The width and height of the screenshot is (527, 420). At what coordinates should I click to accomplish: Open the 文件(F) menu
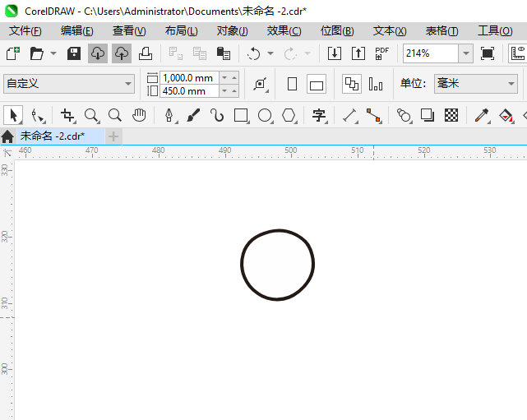[25, 31]
